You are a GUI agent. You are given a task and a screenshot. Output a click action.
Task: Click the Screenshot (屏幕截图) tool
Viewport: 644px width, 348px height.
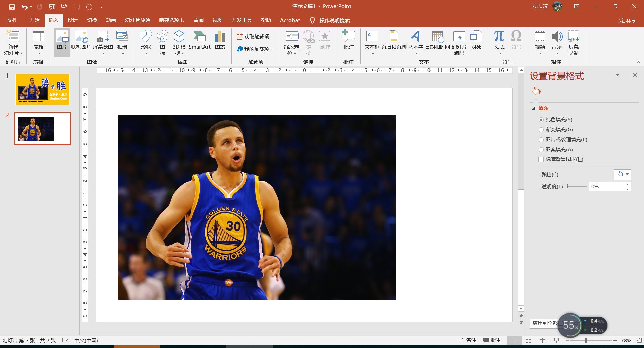pyautogui.click(x=103, y=43)
